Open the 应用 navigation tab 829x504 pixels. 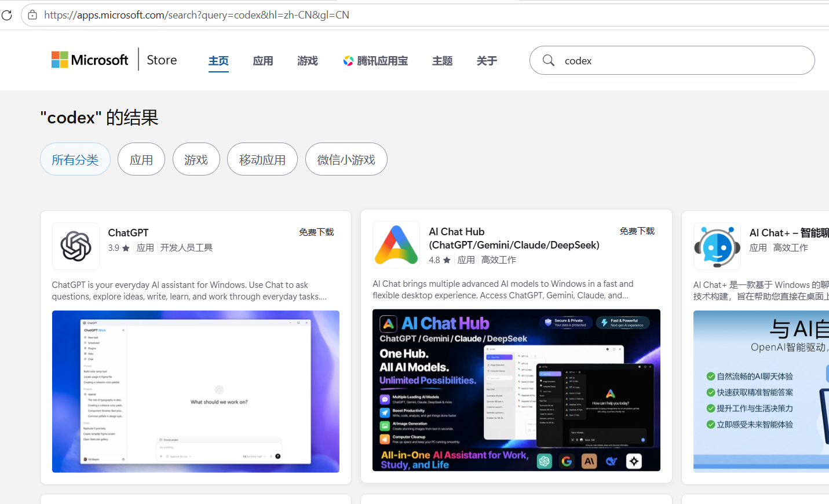(263, 61)
